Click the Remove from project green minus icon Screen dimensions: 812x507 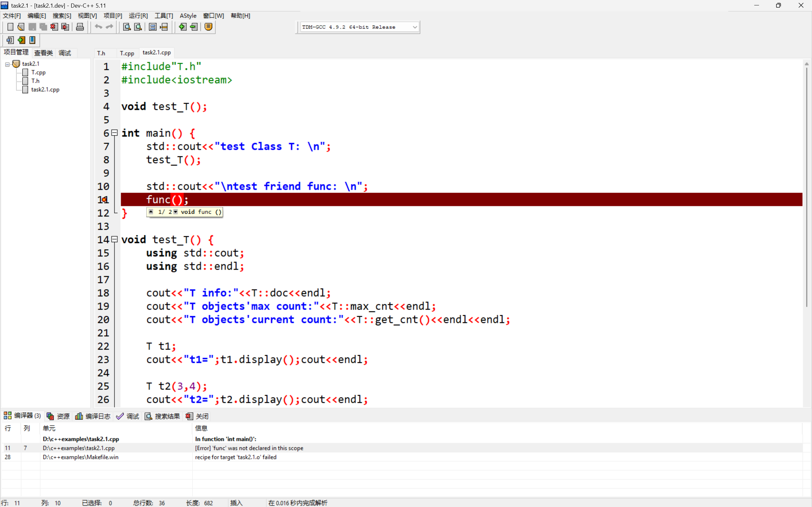(x=194, y=27)
